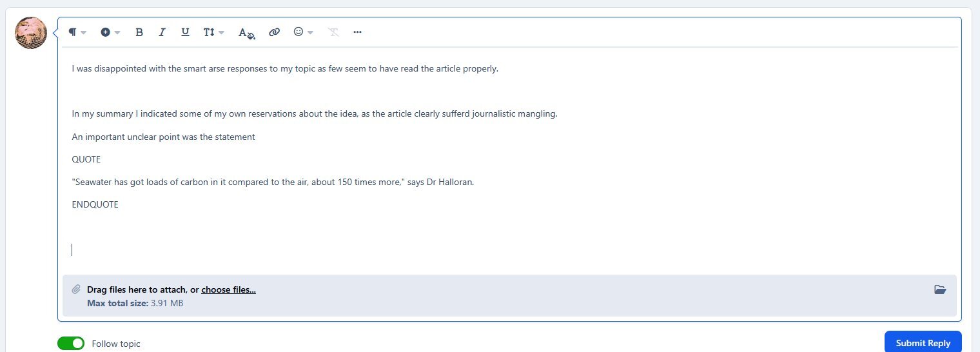Click the user avatar picture

pyautogui.click(x=31, y=34)
